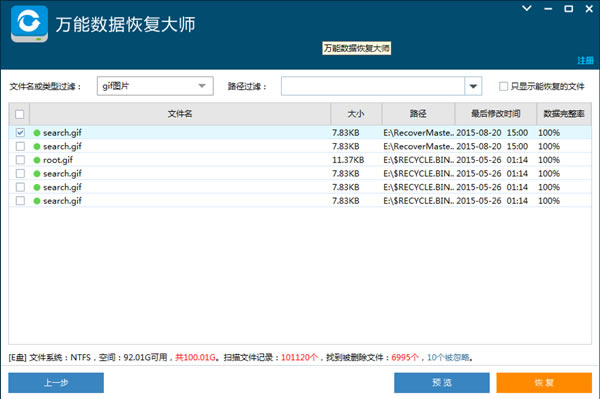
Task: Click the 100% value in root.gif row
Action: (549, 160)
